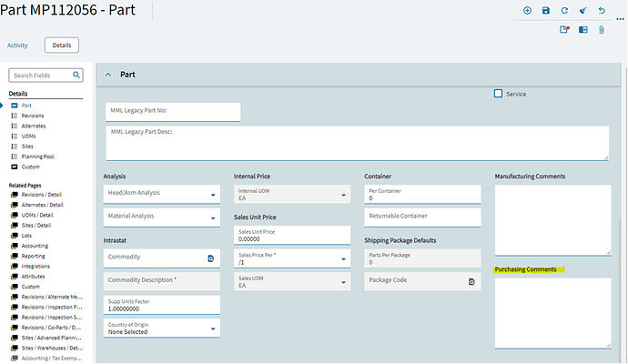Open Commodity lookup icon
628x364 pixels.
[210, 258]
